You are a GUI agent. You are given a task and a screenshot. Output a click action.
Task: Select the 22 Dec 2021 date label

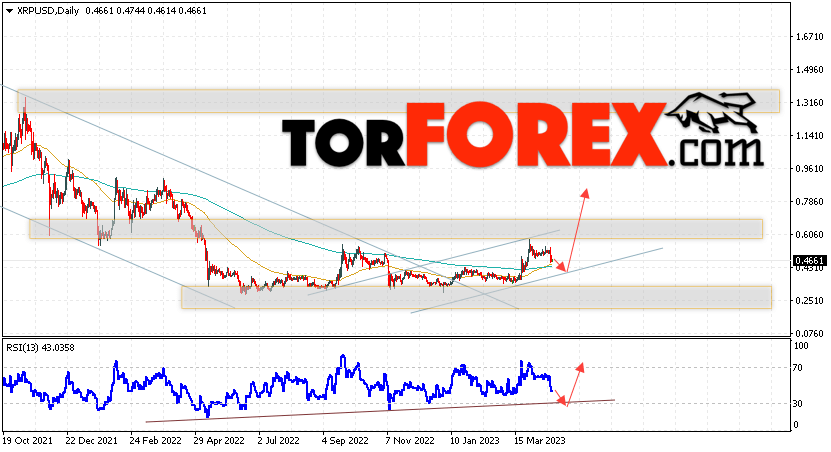[x=92, y=440]
